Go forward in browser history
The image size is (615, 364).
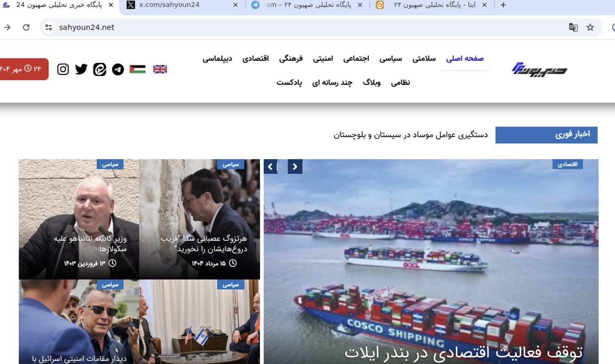click(x=7, y=27)
